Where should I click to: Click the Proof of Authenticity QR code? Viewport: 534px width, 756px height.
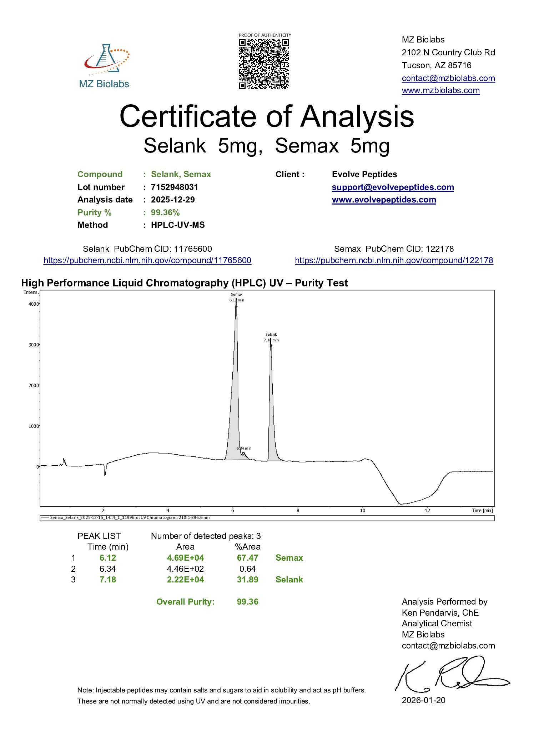coord(263,64)
